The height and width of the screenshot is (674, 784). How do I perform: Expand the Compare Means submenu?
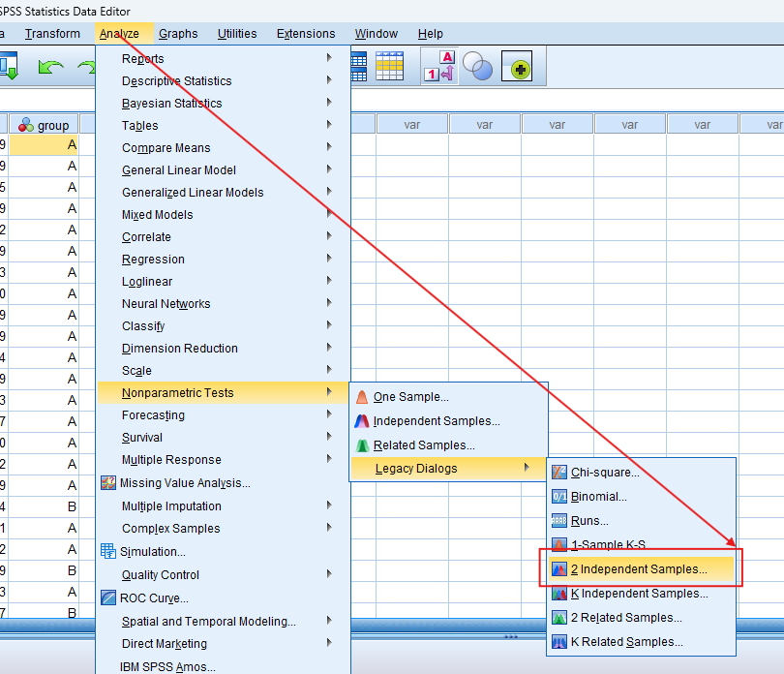(166, 148)
